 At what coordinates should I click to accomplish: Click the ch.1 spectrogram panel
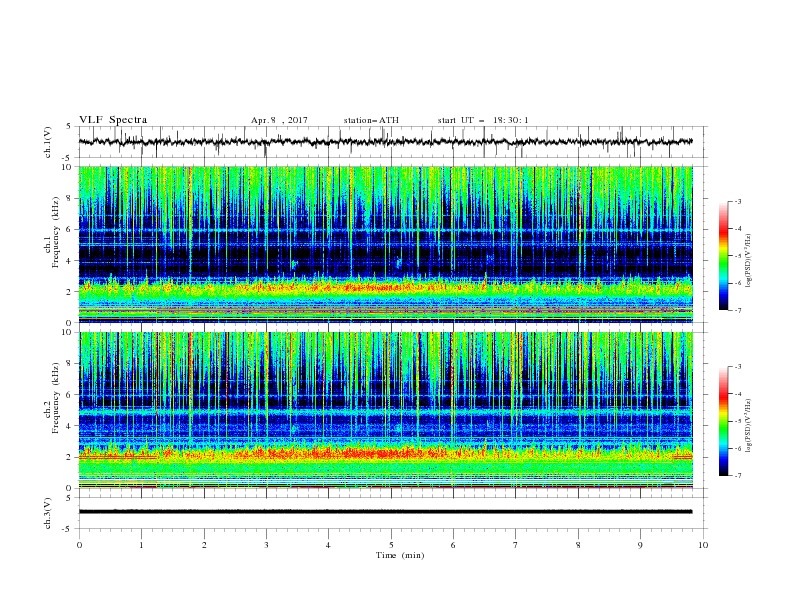(386, 244)
